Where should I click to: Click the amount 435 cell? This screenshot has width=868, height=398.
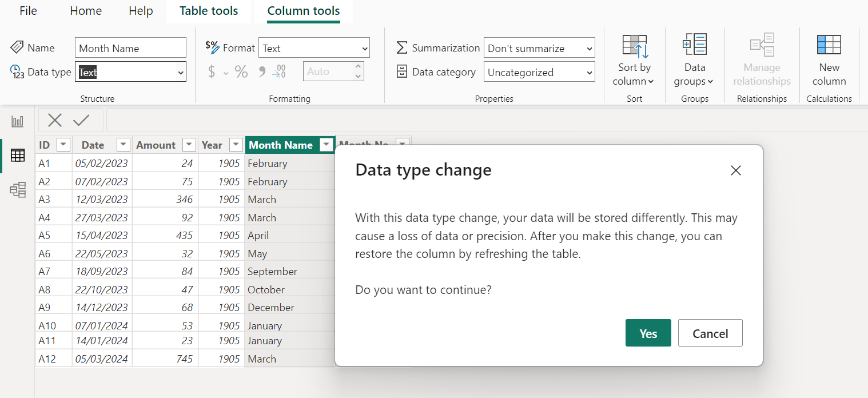click(x=165, y=236)
